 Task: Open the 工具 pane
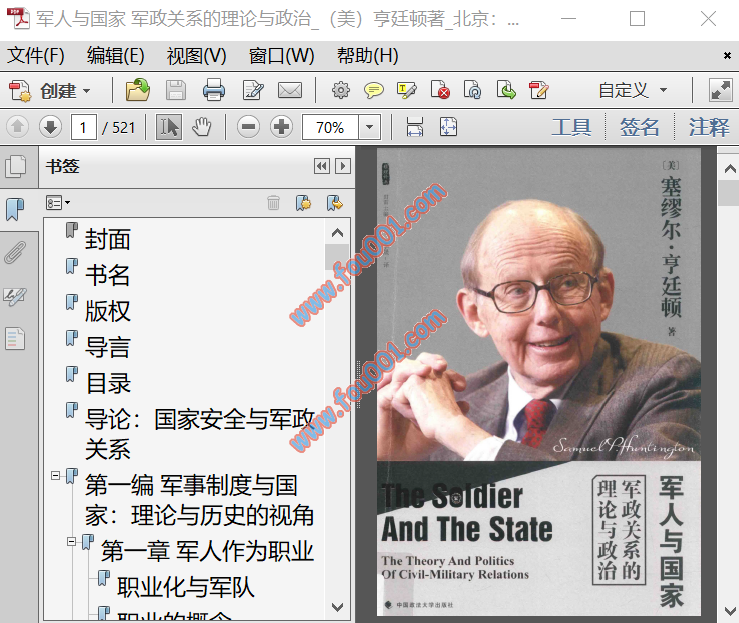click(x=571, y=127)
